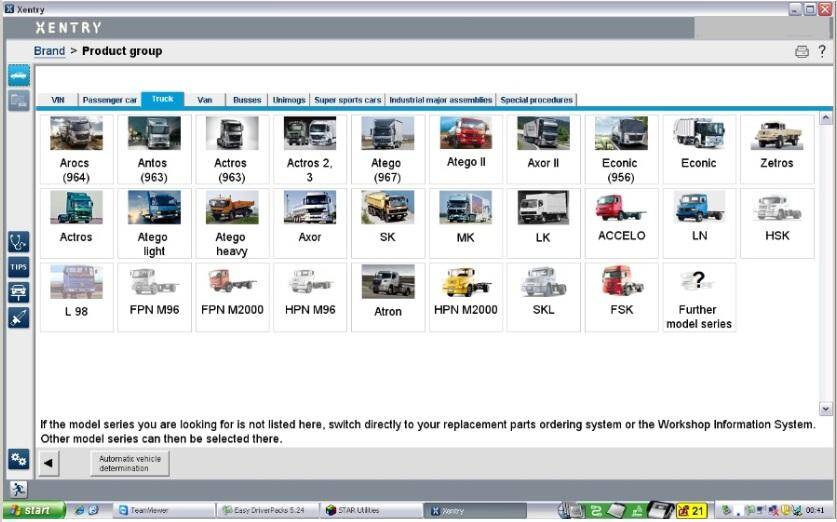Screen dimensions: 837x522
Task: Open the diagnosis stethoscope icon in sidebar
Action: click(x=19, y=242)
